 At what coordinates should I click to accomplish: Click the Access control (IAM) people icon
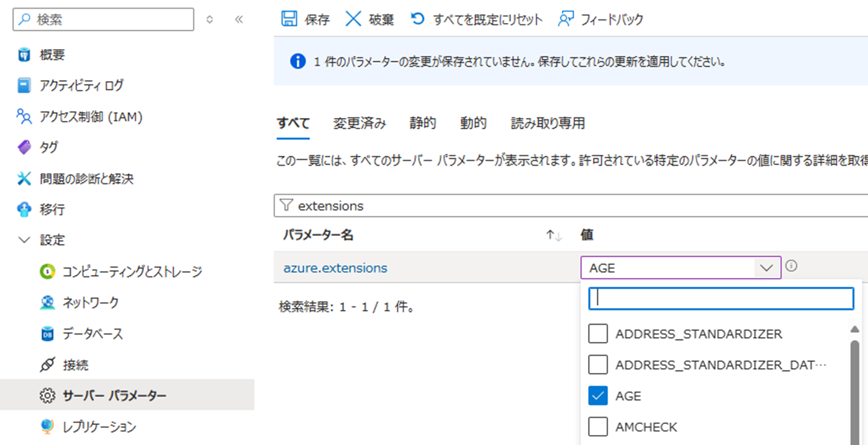point(24,116)
